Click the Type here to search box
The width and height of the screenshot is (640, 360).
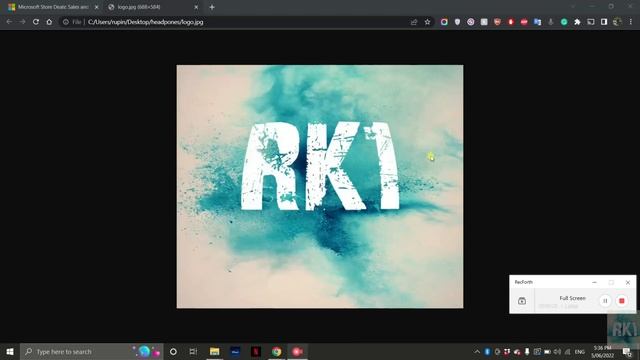click(92, 351)
